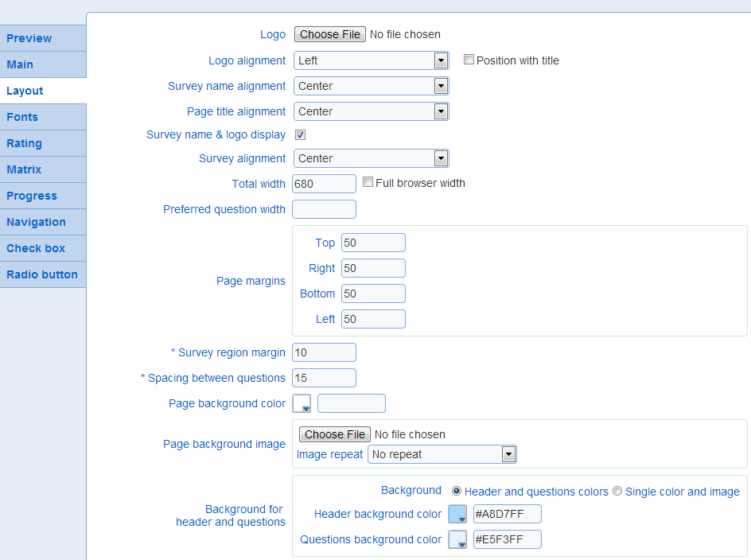The height and width of the screenshot is (560, 751).
Task: Click the Preferred question width field
Action: (x=325, y=209)
